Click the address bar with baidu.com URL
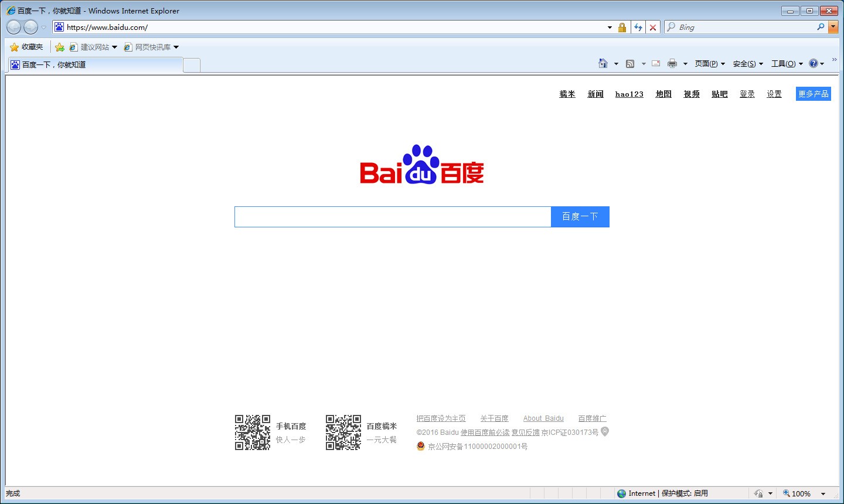This screenshot has width=844, height=504. tap(334, 27)
